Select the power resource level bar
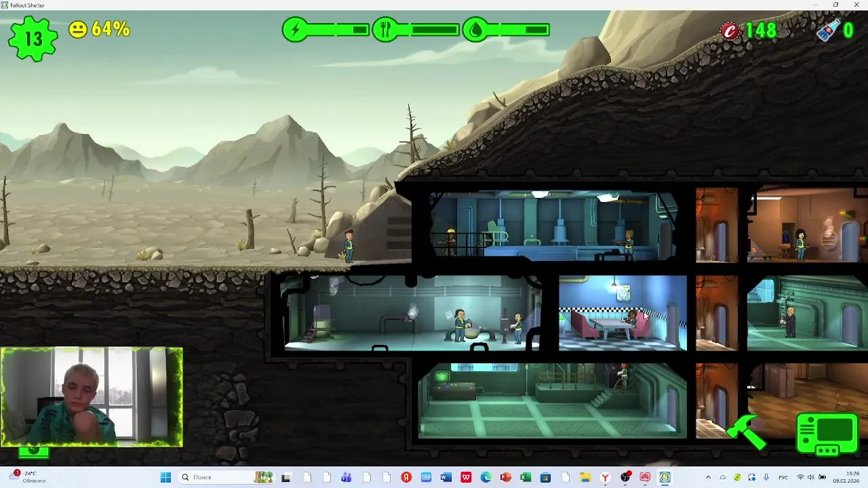 pos(338,30)
